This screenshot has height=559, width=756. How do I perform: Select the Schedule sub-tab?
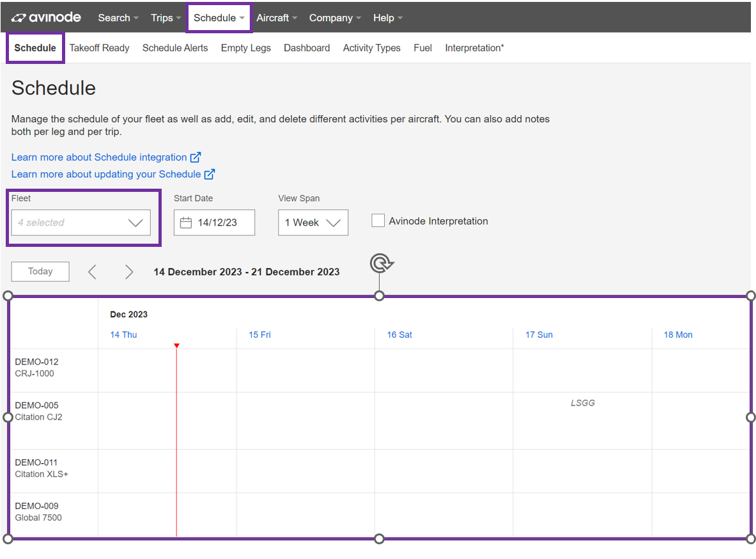click(x=35, y=48)
